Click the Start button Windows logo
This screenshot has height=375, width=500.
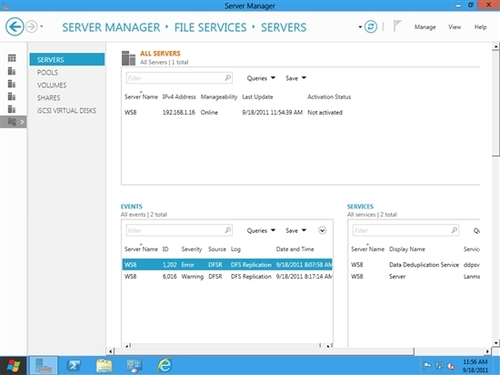tap(13, 366)
